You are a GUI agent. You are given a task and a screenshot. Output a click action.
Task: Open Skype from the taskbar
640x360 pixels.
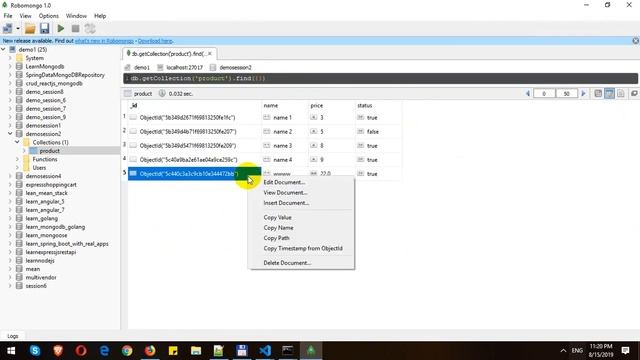pos(35,351)
